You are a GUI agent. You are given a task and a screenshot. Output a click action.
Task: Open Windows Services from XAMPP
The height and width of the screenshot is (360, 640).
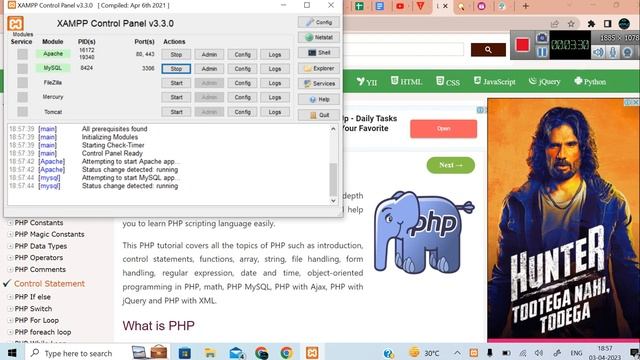[319, 84]
